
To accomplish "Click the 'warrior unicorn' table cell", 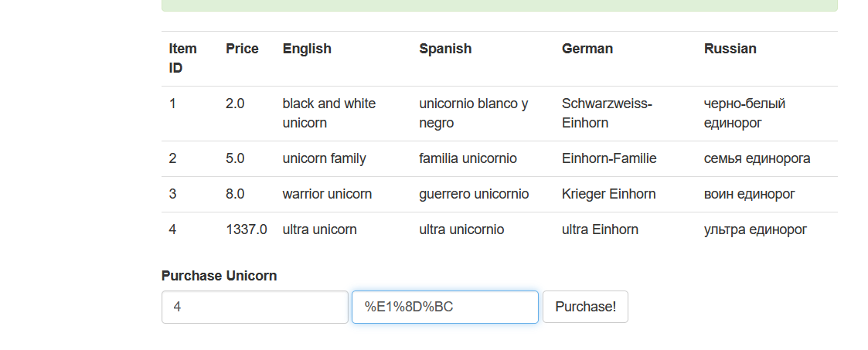I will [x=327, y=194].
